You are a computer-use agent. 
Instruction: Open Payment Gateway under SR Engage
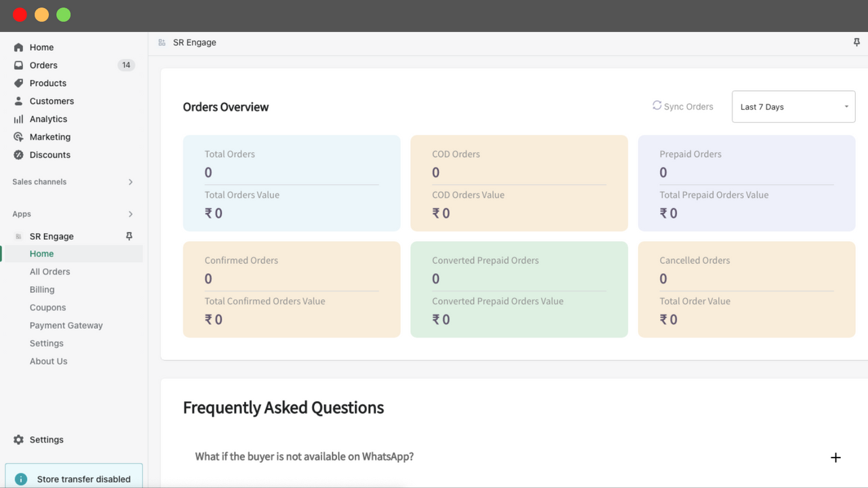66,325
